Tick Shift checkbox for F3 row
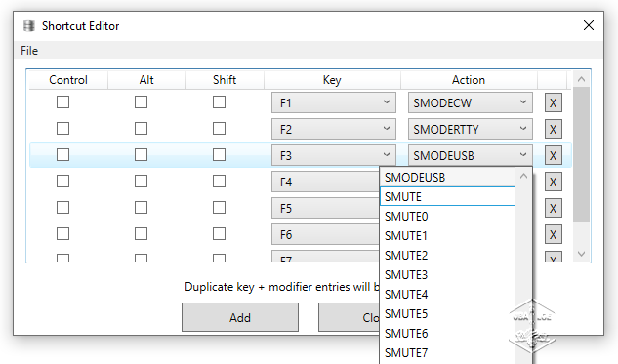Viewport: 618px width, 364px height. (x=219, y=155)
